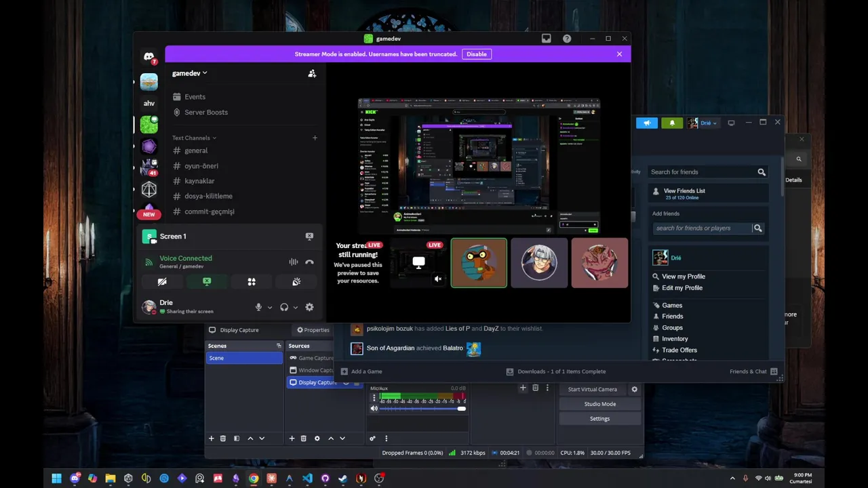
Task: Click Add a Game in Steam
Action: click(x=361, y=371)
